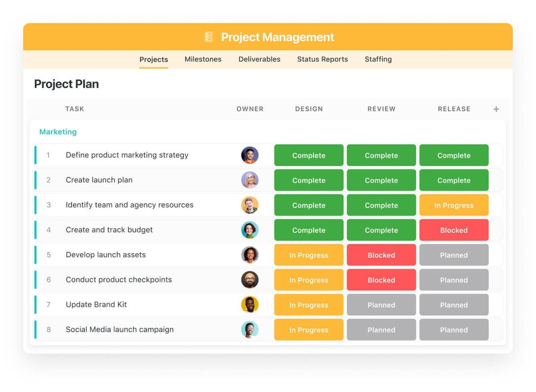Select the task name Update Brand Kit

96,305
